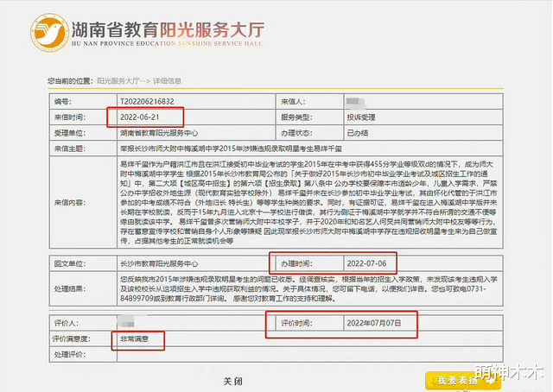Click the 来信主题 field label
The image size is (553, 392).
tap(70, 149)
